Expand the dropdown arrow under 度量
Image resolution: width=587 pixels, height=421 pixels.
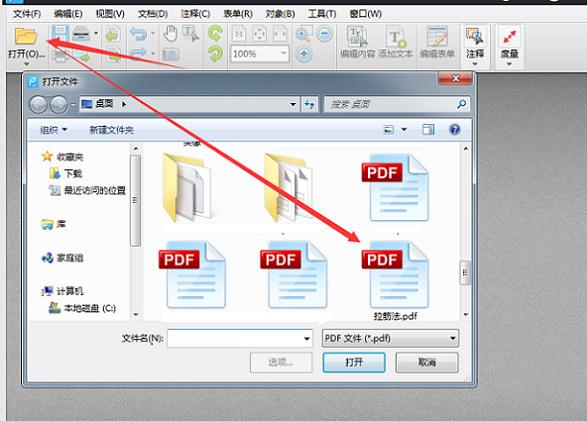pos(509,64)
